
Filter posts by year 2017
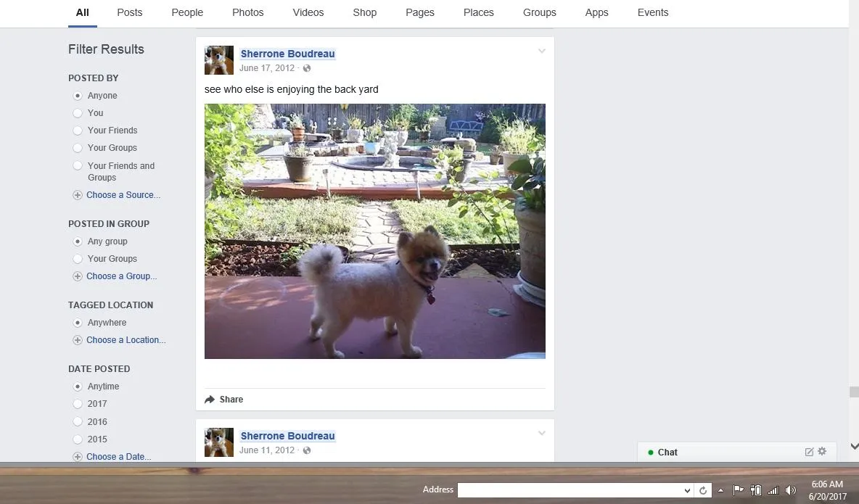click(x=78, y=405)
